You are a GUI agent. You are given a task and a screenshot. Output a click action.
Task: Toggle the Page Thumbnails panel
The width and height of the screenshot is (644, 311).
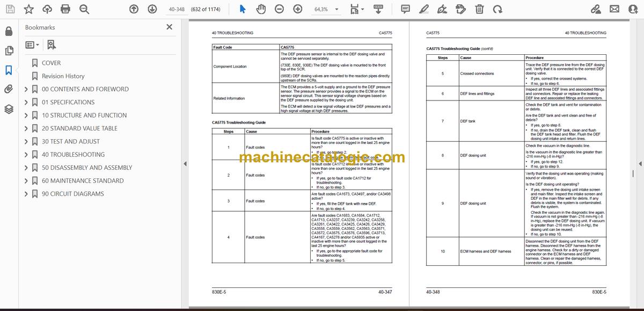pos(9,50)
